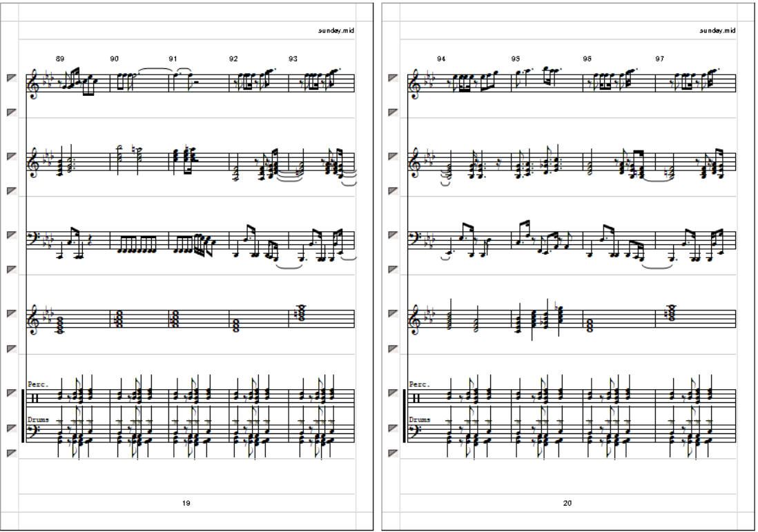The height and width of the screenshot is (532, 758).
Task: Select measure number 92 marker
Action: 233,59
